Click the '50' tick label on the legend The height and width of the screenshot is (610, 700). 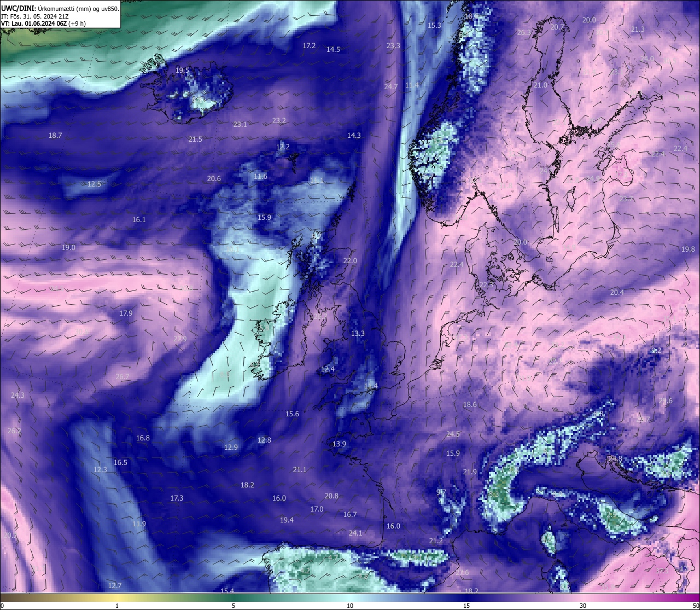(696, 606)
